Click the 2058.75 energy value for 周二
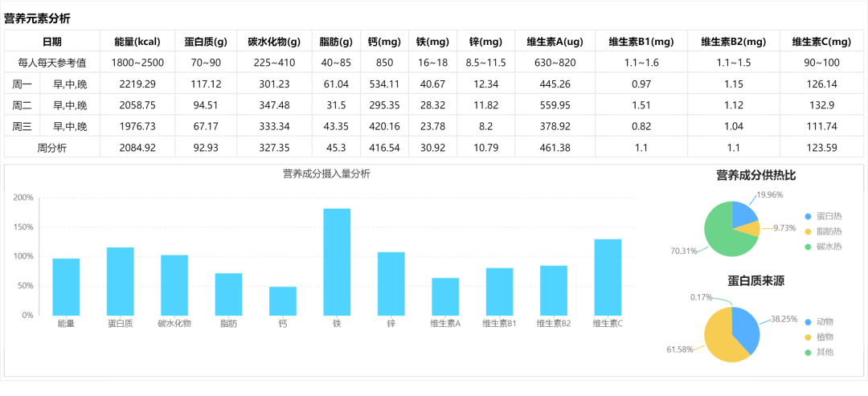The height and width of the screenshot is (396, 868). tap(137, 105)
